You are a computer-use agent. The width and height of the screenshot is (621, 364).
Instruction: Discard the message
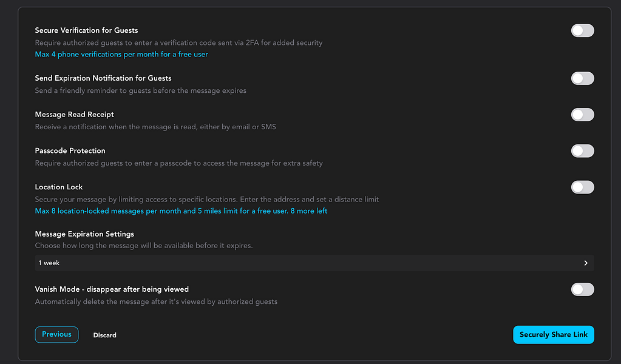point(104,335)
